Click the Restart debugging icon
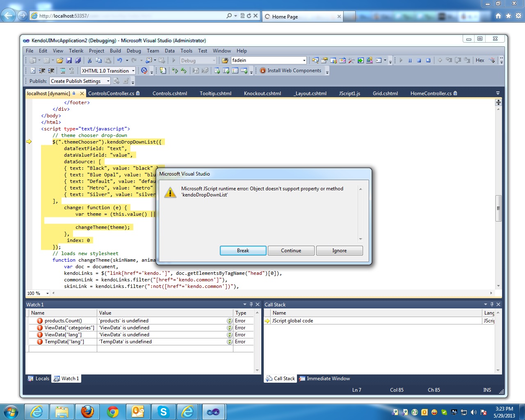The width and height of the screenshot is (525, 420). pyautogui.click(x=428, y=60)
